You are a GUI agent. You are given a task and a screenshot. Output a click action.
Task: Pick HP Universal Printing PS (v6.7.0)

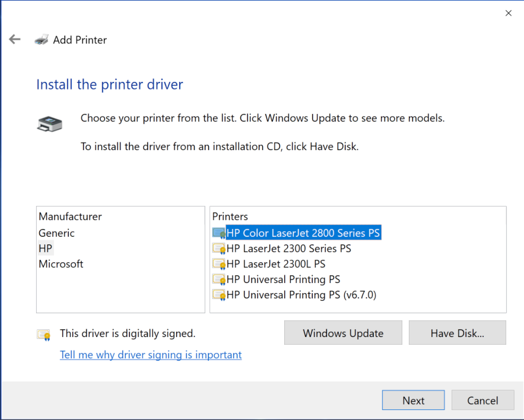(x=301, y=295)
